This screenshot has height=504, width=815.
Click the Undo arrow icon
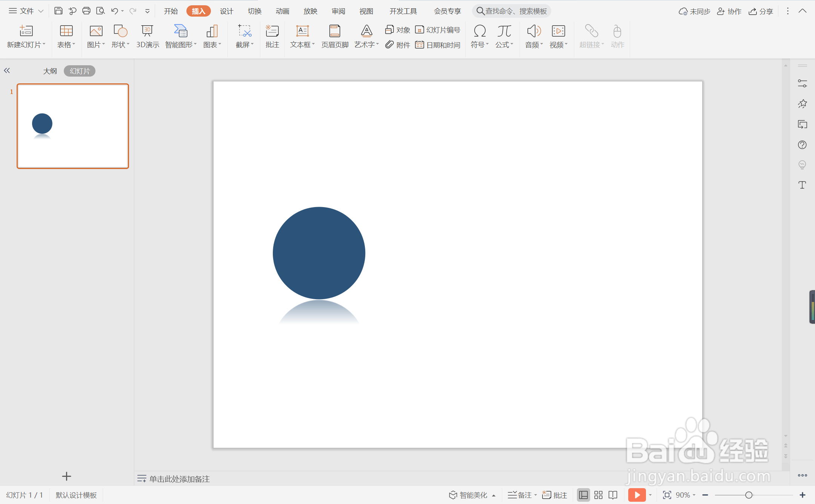click(115, 11)
